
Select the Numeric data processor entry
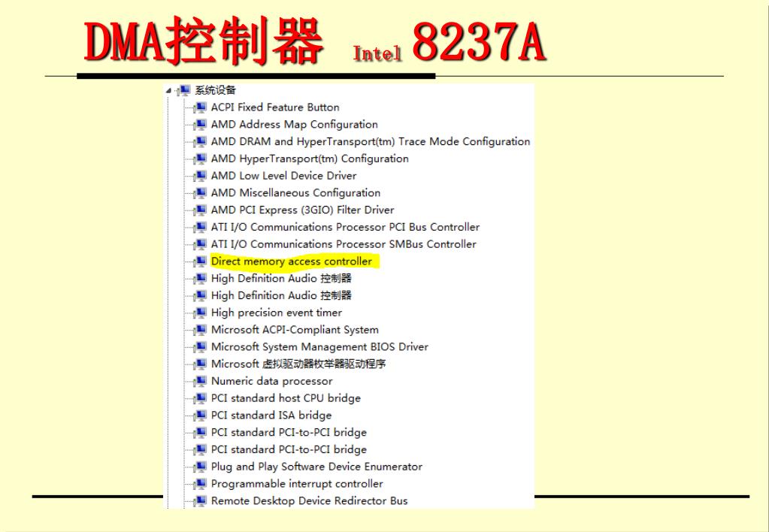tap(271, 381)
